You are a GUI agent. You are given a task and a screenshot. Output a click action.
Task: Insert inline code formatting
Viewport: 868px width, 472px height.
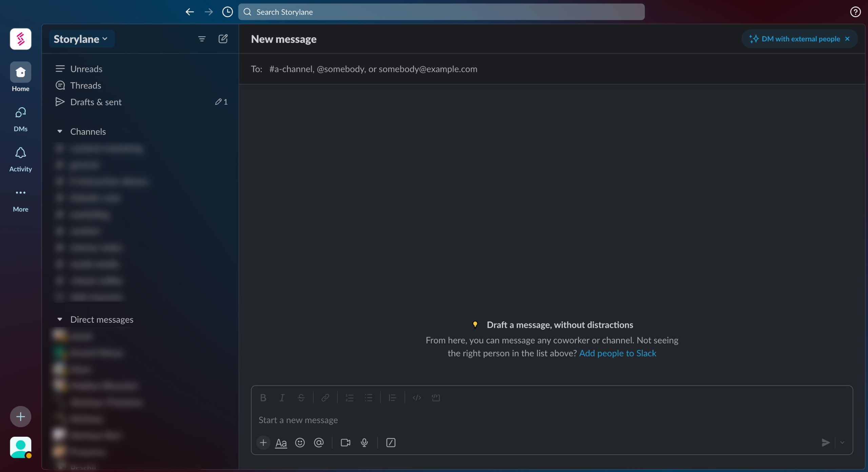click(417, 398)
